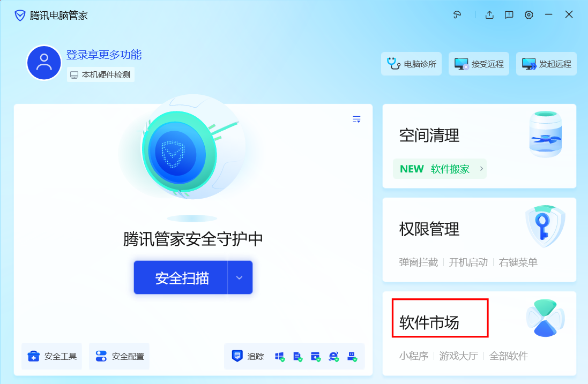Open 弹窗拦截 popup blocking
The height and width of the screenshot is (384, 588).
click(419, 262)
